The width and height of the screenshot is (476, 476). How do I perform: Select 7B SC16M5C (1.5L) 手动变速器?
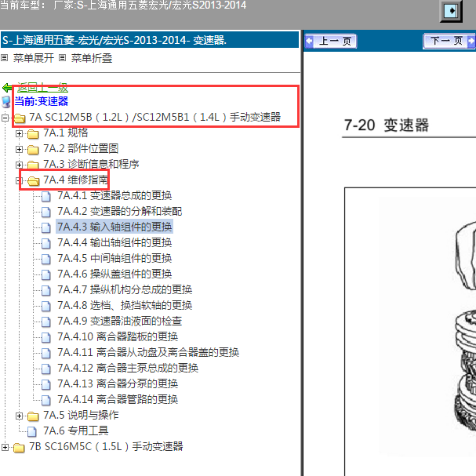point(106,446)
